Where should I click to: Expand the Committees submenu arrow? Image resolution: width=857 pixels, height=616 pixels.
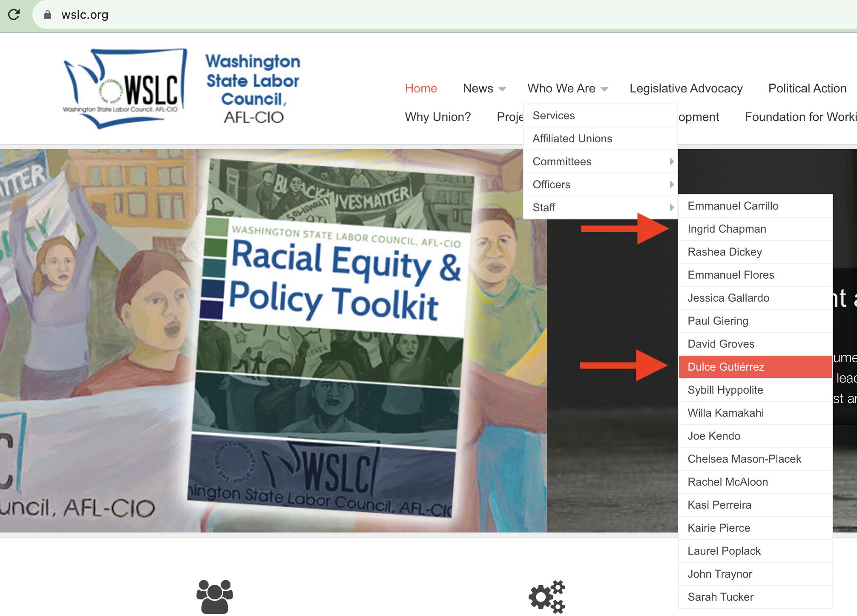coord(672,161)
